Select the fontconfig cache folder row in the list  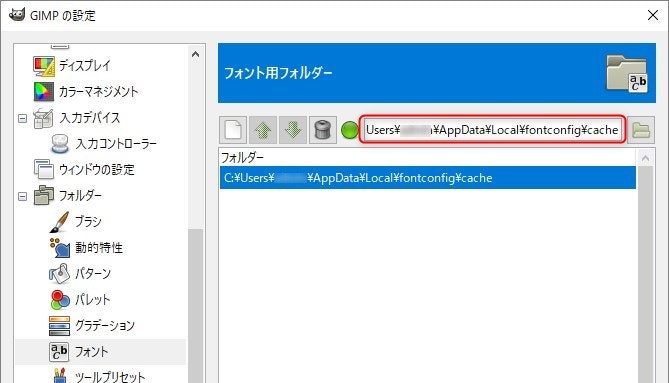(428, 178)
